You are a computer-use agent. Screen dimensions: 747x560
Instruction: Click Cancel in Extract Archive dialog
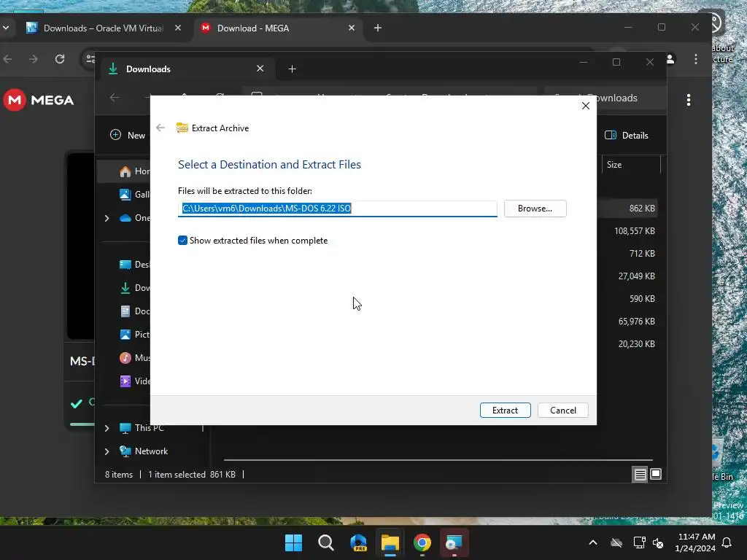click(562, 410)
